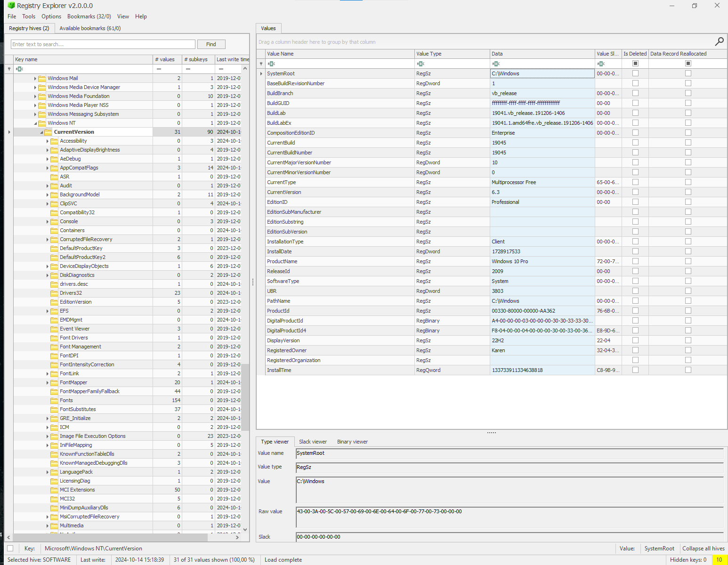
Task: Toggle Data Record Reallocated filter checkbox
Action: [688, 63]
